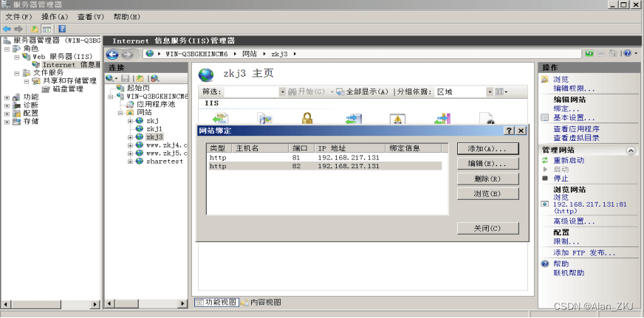Click 添加(A)... button in binding dialog

488,148
